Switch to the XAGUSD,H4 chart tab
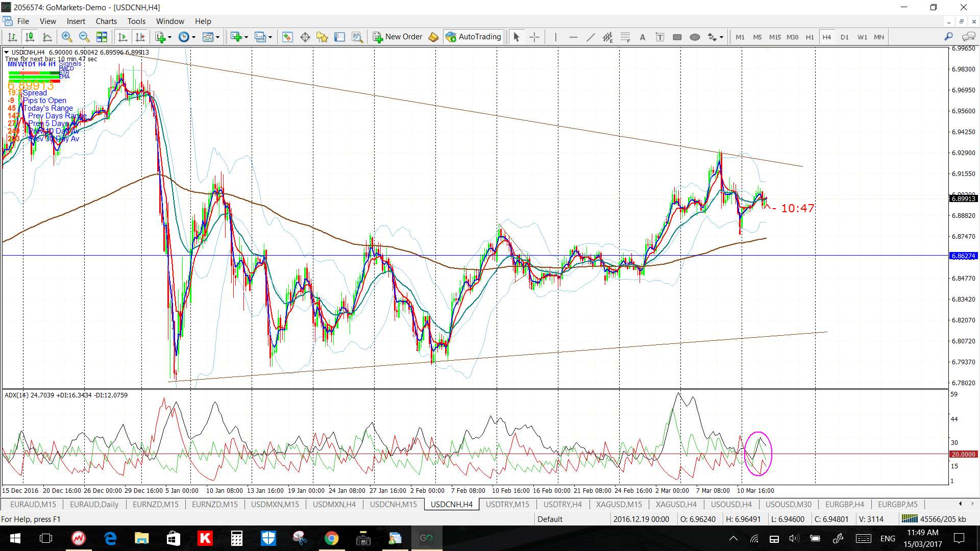 click(x=676, y=504)
